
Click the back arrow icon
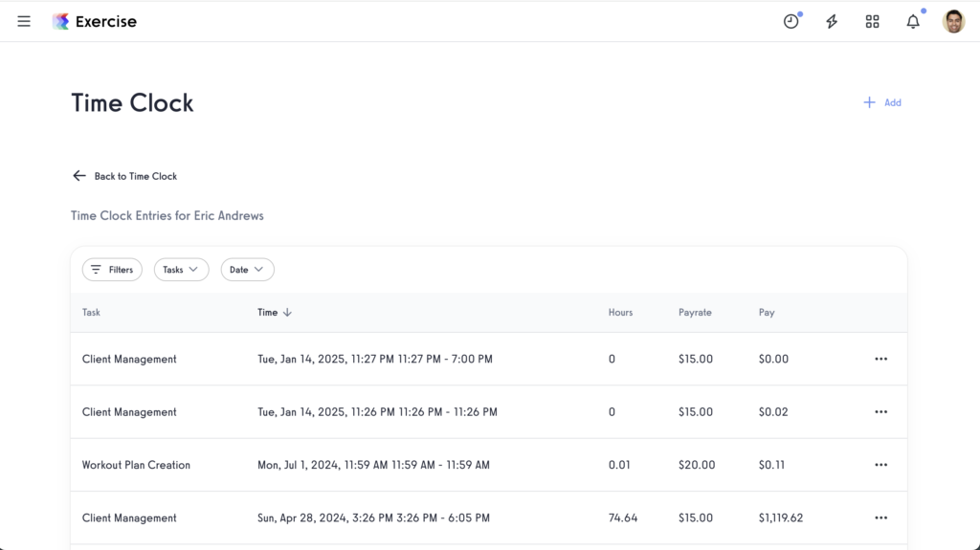(x=79, y=176)
